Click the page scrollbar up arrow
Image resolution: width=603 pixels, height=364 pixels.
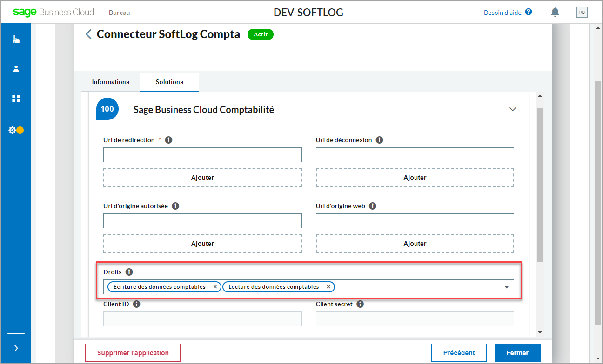(598, 28)
